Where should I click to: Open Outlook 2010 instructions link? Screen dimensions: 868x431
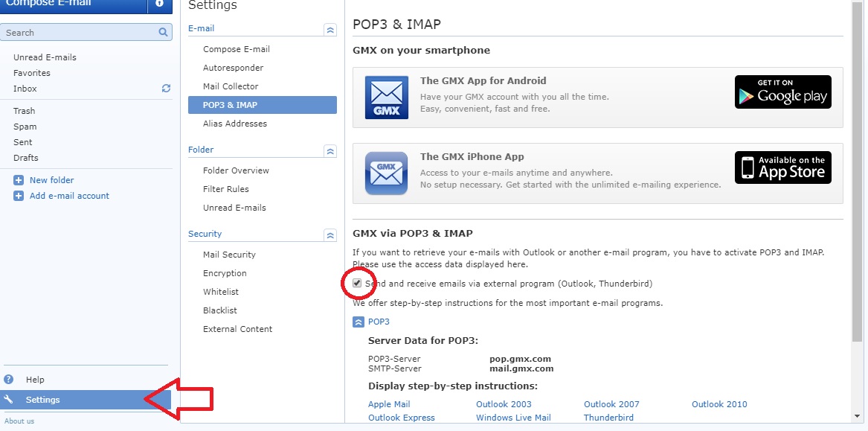click(719, 404)
